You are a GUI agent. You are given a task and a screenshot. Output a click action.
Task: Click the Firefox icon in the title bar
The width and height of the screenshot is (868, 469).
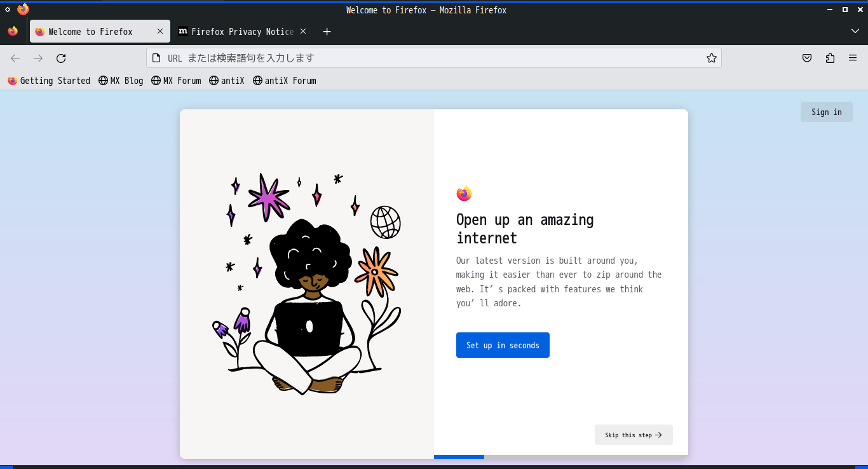24,10
